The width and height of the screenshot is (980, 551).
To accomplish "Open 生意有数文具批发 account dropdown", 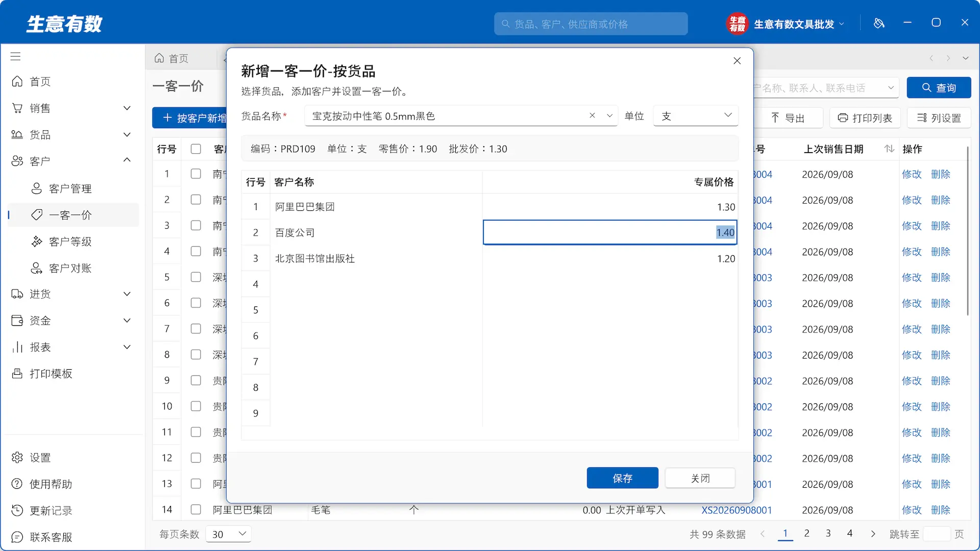I will click(786, 24).
